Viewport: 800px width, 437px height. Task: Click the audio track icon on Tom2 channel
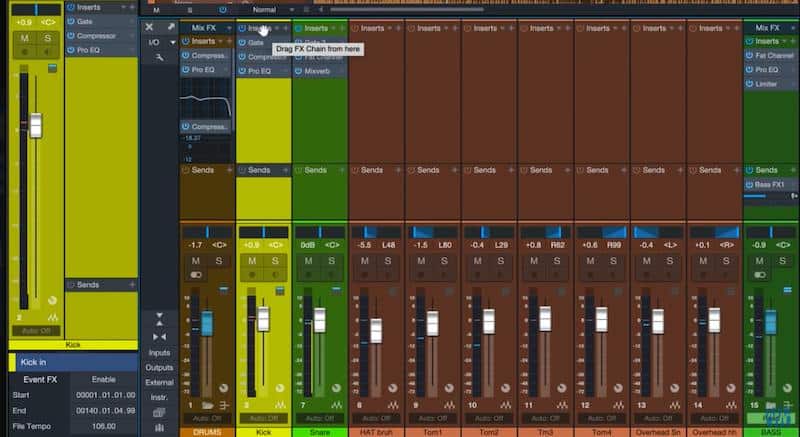[505, 405]
